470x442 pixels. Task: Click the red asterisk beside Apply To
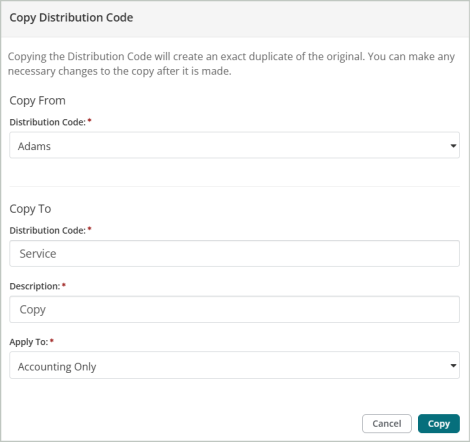point(52,341)
